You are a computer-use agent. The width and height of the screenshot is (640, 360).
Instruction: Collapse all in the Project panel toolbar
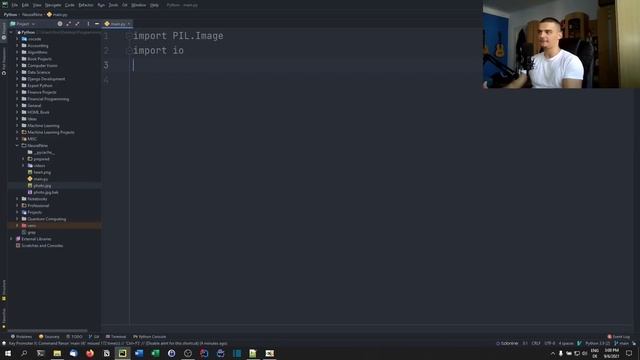click(77, 24)
